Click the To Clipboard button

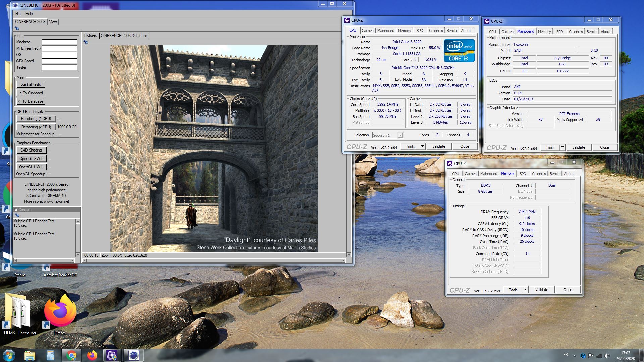(x=31, y=93)
